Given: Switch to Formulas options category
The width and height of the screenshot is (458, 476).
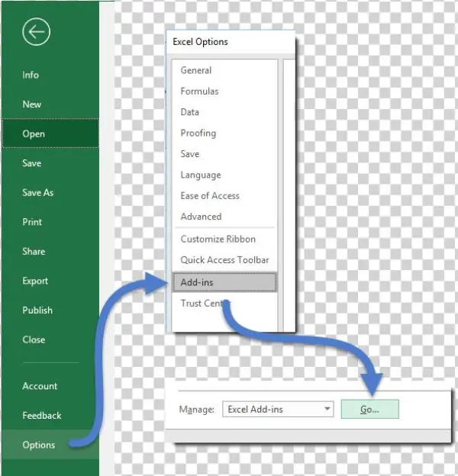Looking at the screenshot, I should (224, 91).
